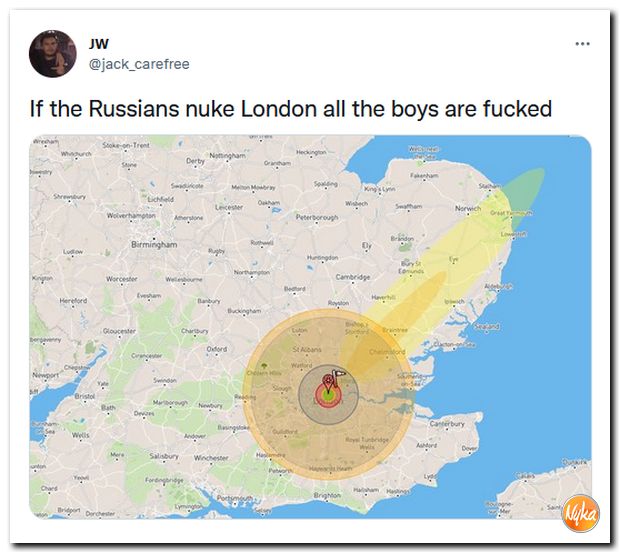Open the nuke map image thumbnail
This screenshot has height=554, width=621.
pos(310,327)
